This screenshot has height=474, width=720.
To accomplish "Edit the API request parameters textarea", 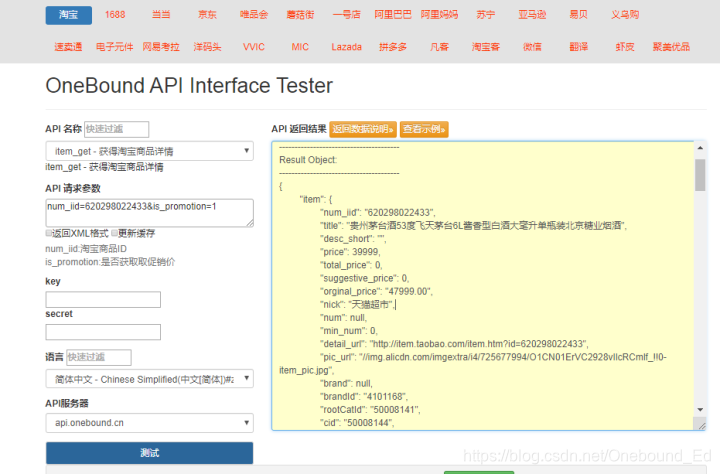I will click(x=150, y=213).
